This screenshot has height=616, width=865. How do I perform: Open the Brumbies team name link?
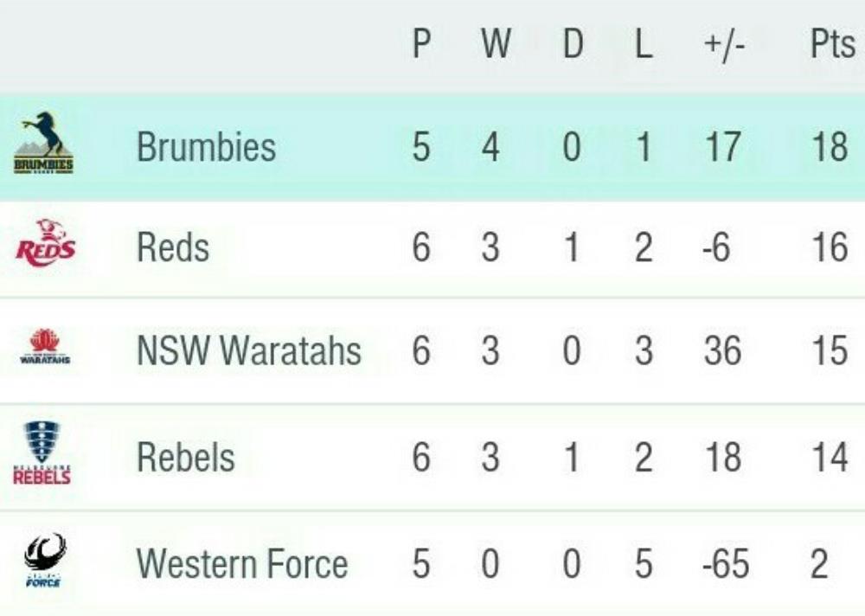click(206, 146)
